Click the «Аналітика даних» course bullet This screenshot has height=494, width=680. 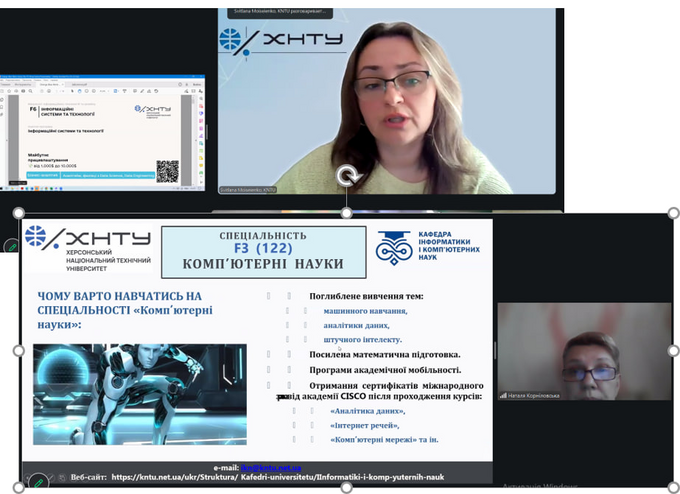pos(367,410)
